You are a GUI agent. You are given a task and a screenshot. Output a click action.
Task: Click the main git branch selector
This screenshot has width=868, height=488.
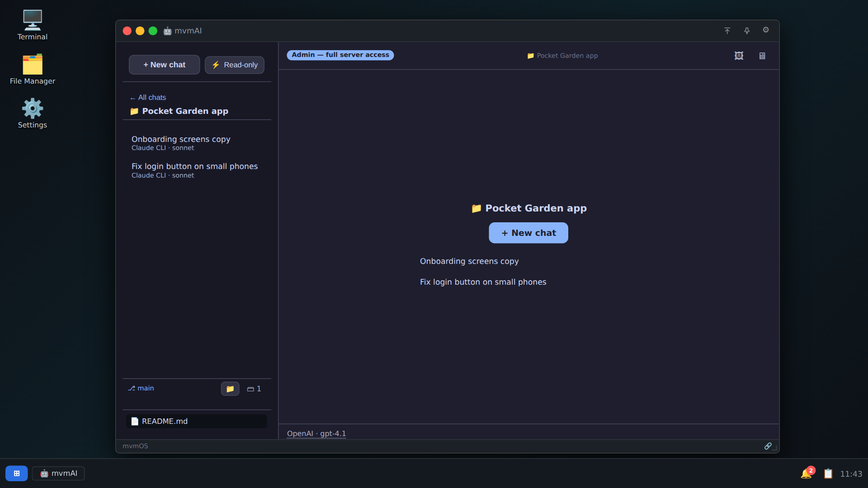(141, 388)
